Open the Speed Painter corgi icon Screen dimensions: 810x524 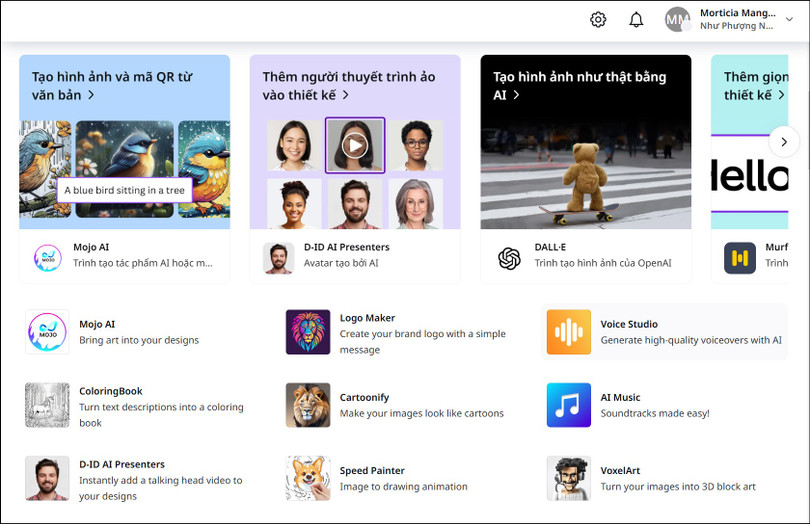[x=308, y=478]
